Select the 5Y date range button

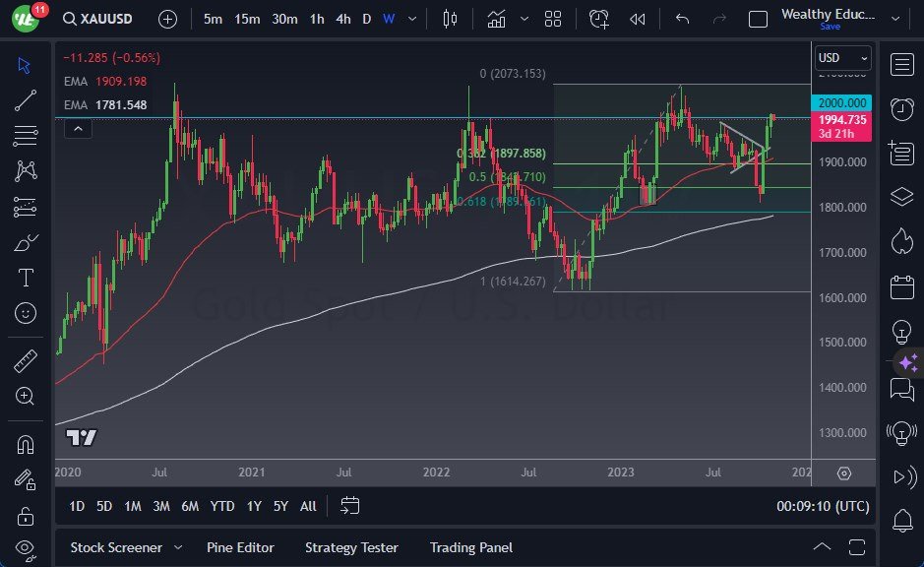[280, 506]
